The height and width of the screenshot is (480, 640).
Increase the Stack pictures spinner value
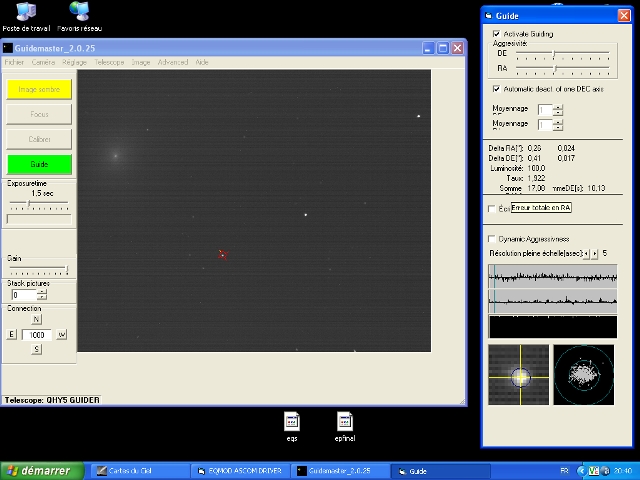click(42, 292)
